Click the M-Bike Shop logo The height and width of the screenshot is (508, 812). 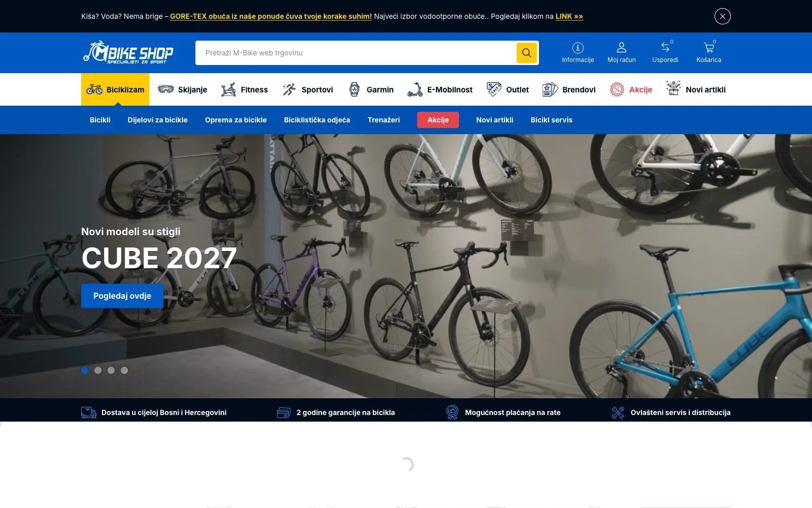click(128, 52)
